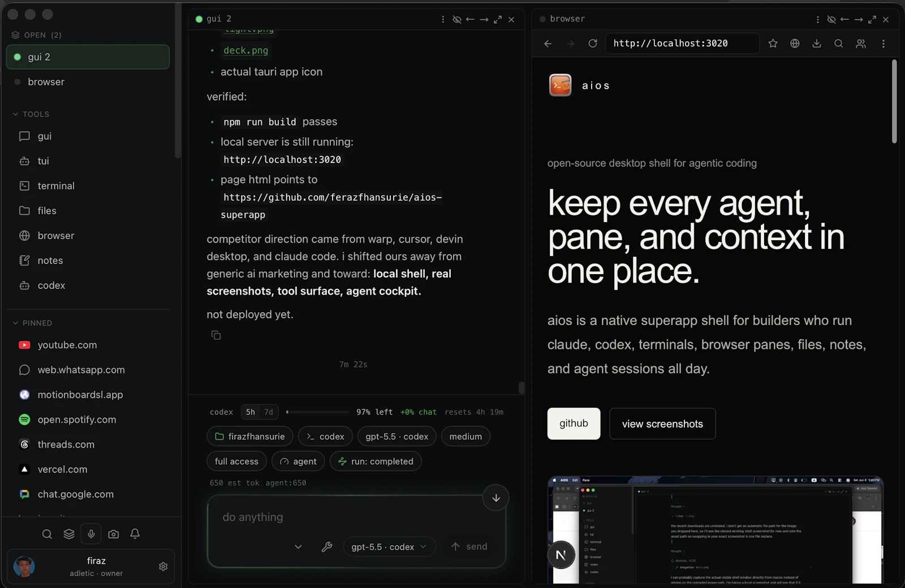Image resolution: width=905 pixels, height=588 pixels.
Task: Click the globe icon in browser toolbar
Action: click(795, 44)
